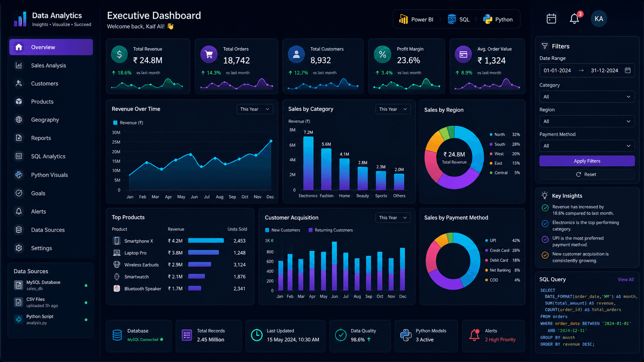Click the Profit Margin percent icon

coord(382,55)
